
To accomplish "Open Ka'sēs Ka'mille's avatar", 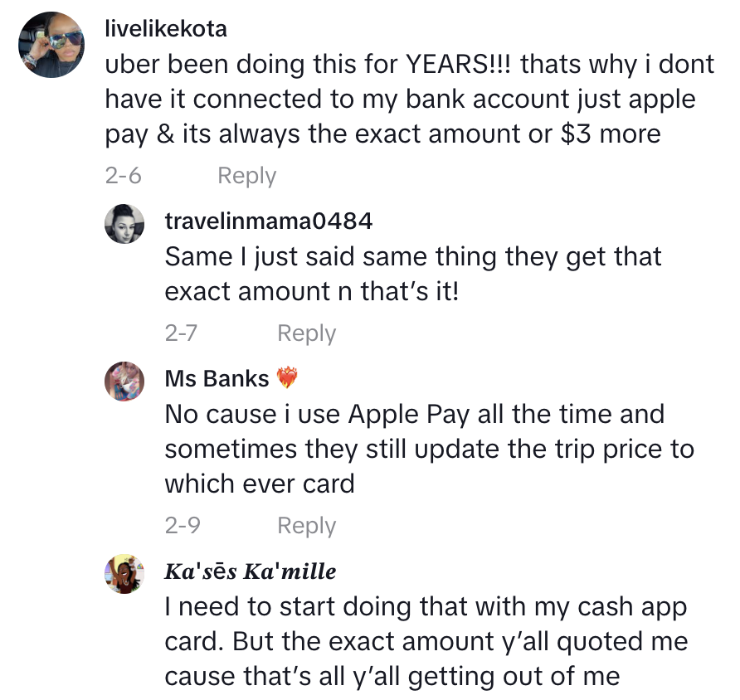I will coord(124,574).
